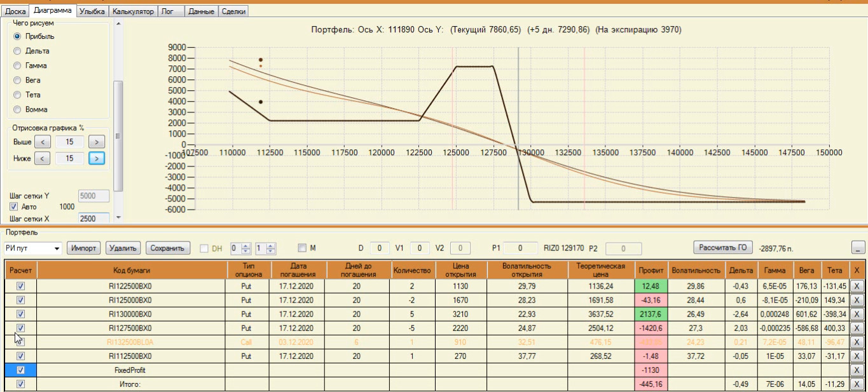
Task: Delete the RI112500BX0 row with X
Action: 857,356
